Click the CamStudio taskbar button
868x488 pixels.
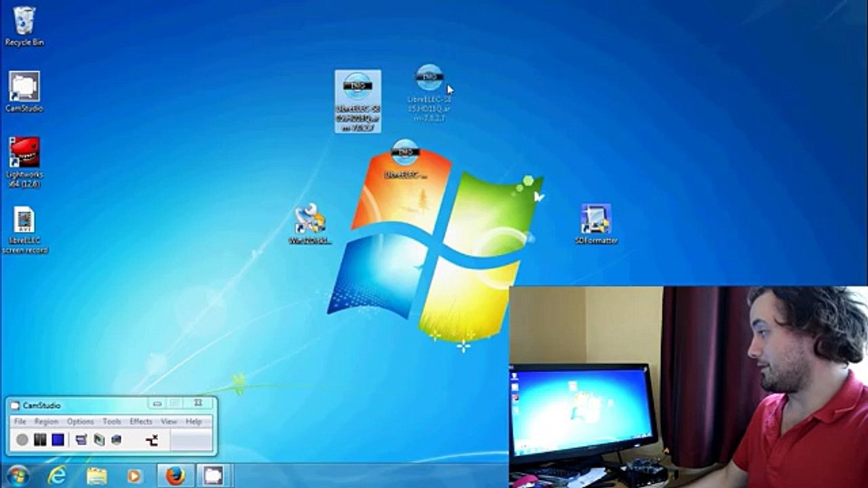[x=213, y=476]
